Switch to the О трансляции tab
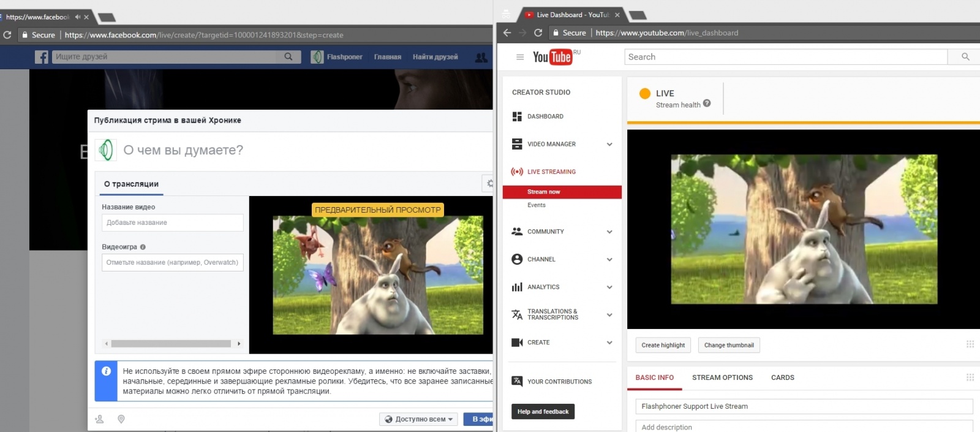The width and height of the screenshot is (980, 432). click(131, 184)
